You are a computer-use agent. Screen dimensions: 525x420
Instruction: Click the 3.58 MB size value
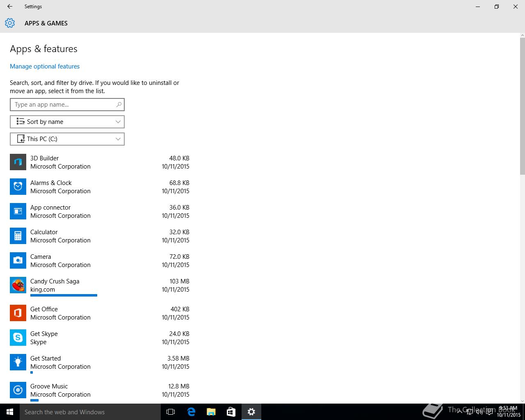coord(178,358)
